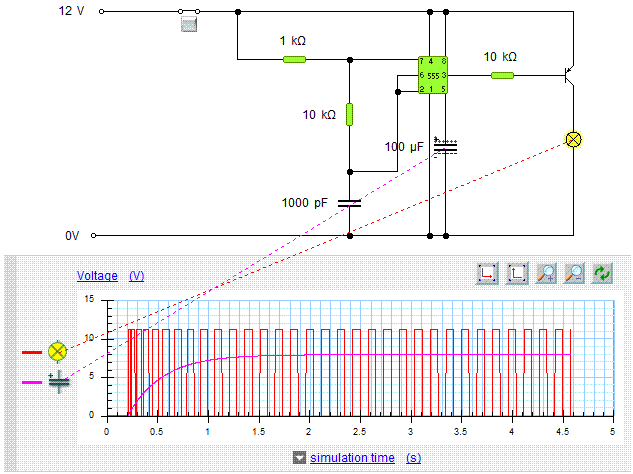This screenshot has height=474, width=633.
Task: Click the transistor symbol in circuit
Action: coord(568,74)
